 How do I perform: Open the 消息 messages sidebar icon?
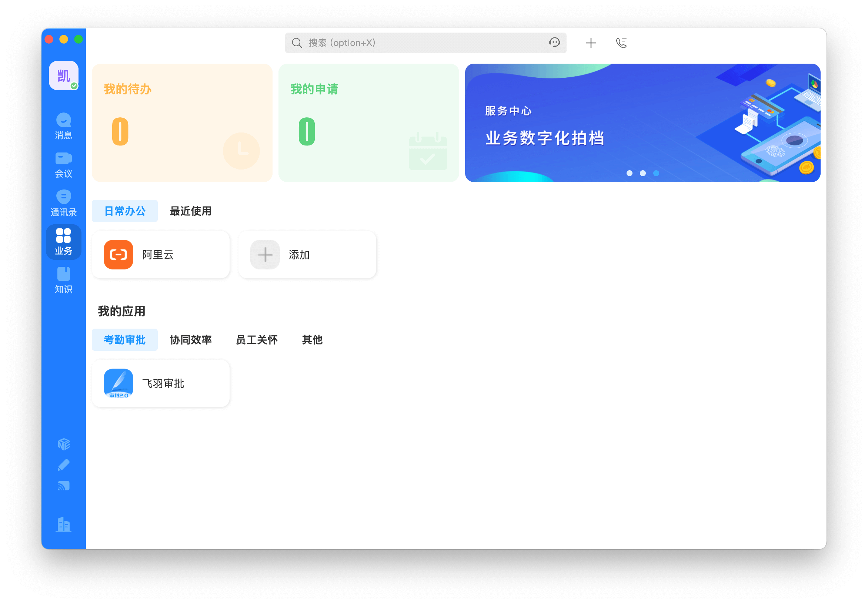click(64, 126)
